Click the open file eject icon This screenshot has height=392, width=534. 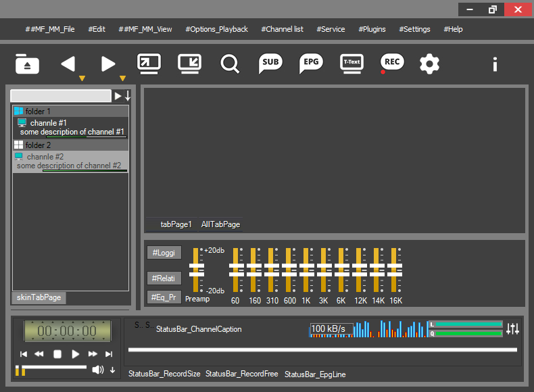(27, 64)
